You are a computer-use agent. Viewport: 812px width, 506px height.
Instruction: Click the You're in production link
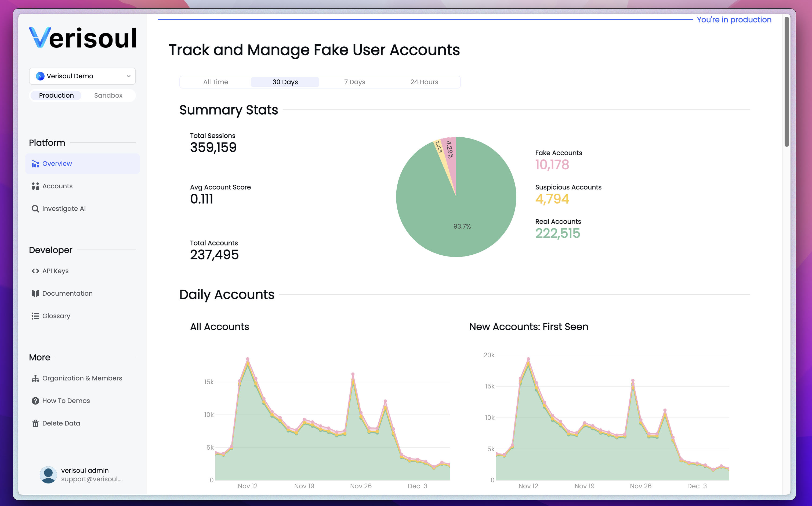tap(734, 20)
